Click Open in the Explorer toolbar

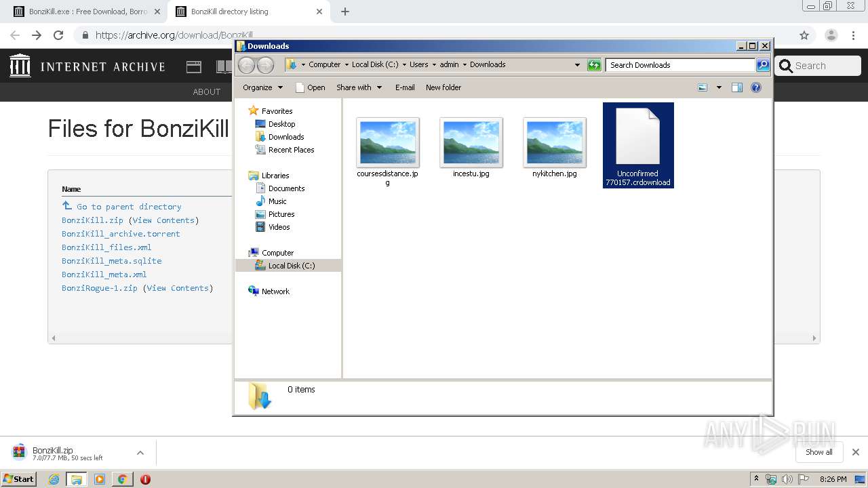tap(310, 87)
